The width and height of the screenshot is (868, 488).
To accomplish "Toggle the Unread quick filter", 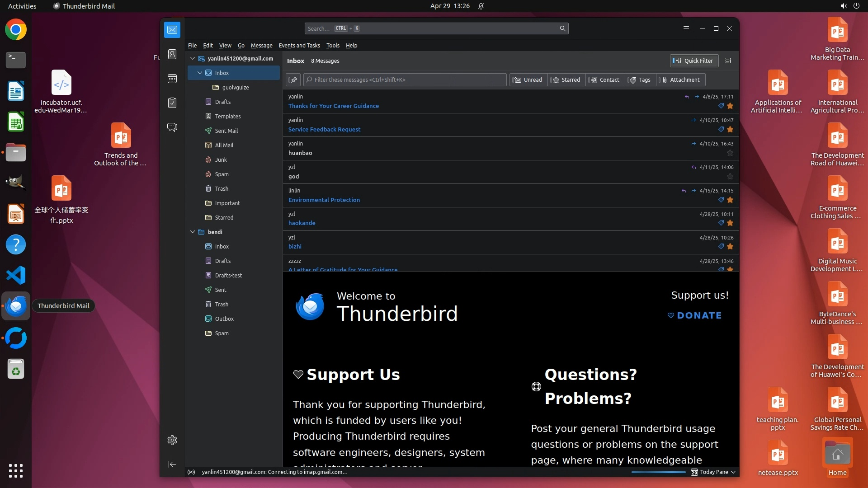I will (x=528, y=80).
